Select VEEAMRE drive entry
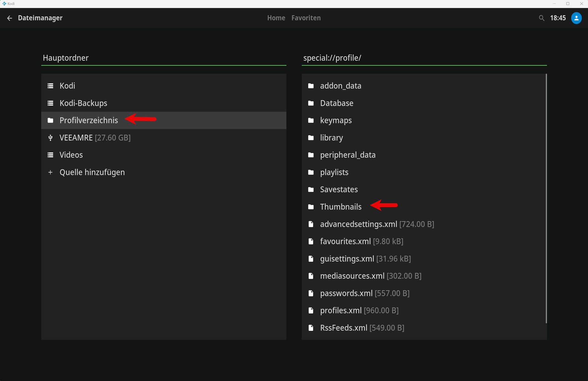588x381 pixels. [x=164, y=138]
